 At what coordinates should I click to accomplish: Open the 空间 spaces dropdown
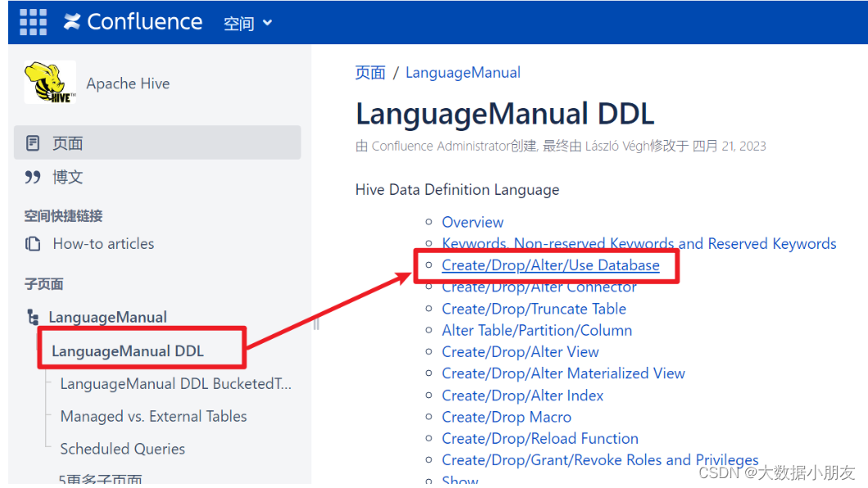click(x=248, y=23)
